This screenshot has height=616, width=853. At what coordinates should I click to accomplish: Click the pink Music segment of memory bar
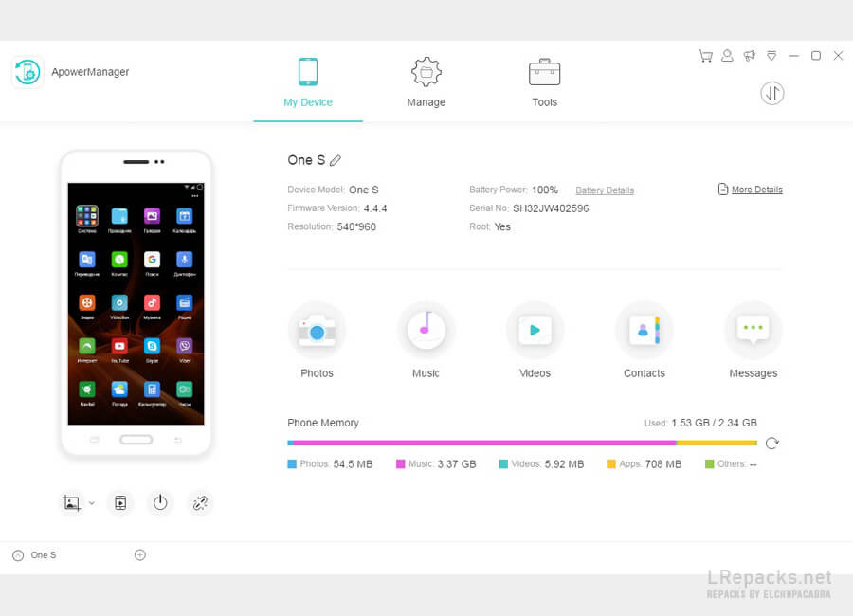pyautogui.click(x=485, y=443)
